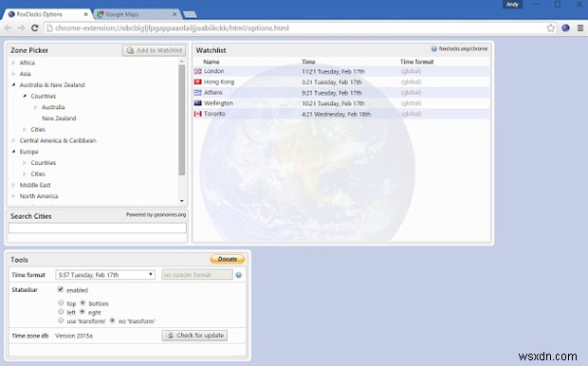Image resolution: width=588 pixels, height=366 pixels.
Task: Open the Chrome hamburger menu
Action: pos(580,28)
